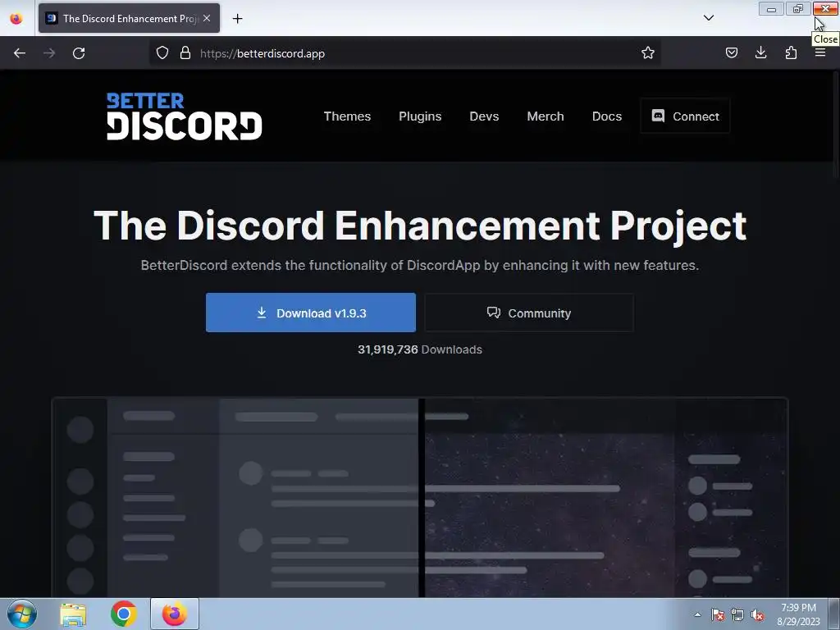Click the Firefox View icon
840x630 pixels.
pyautogui.click(x=16, y=18)
